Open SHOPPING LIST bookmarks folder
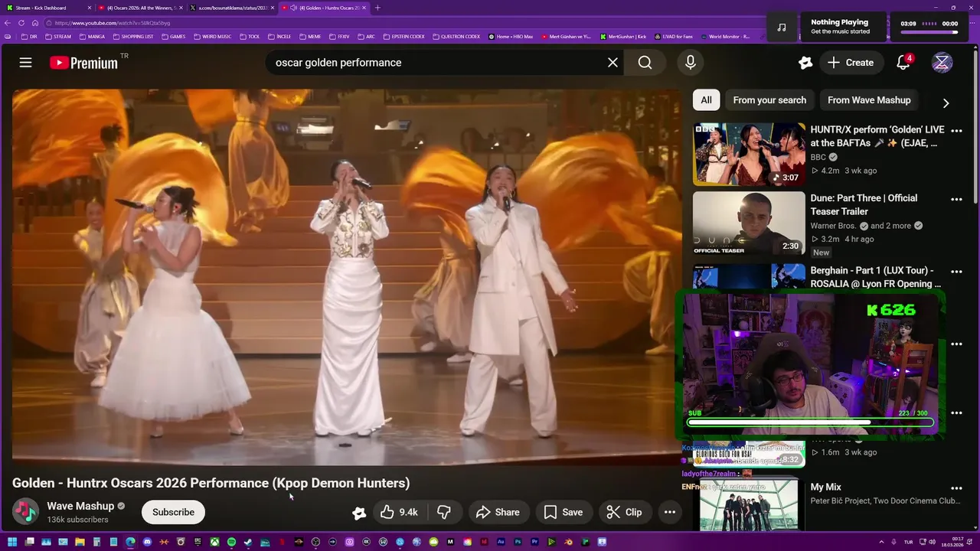 (134, 36)
